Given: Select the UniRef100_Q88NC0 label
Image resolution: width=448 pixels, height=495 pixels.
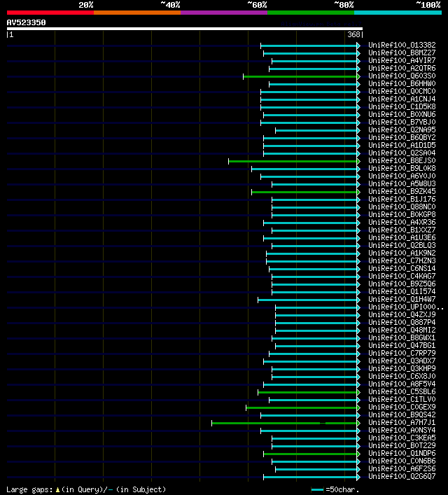Looking at the screenshot, I should [x=402, y=207].
